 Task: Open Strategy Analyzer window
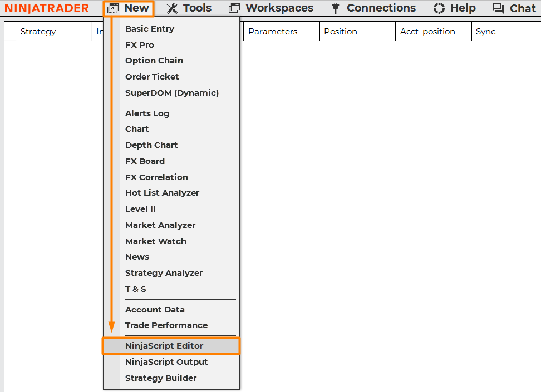[164, 273]
